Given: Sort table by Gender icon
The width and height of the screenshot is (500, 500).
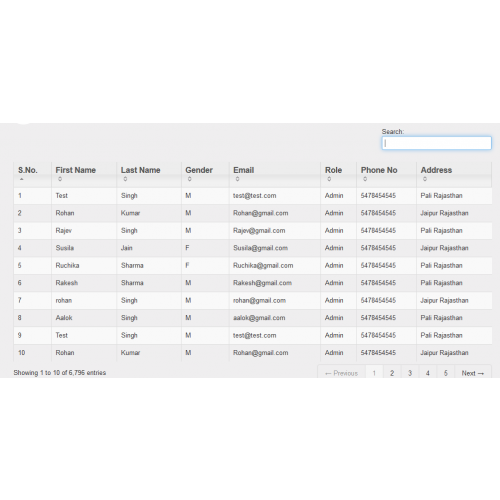Looking at the screenshot, I should click(190, 179).
